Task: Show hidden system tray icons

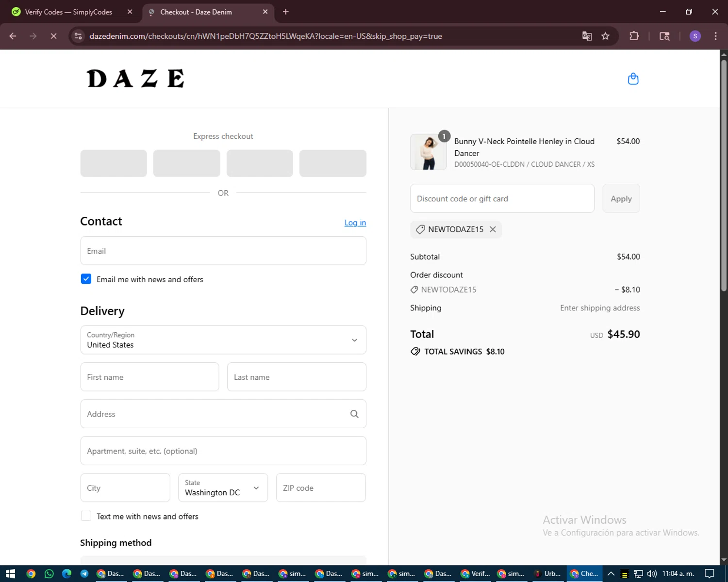Action: click(611, 574)
